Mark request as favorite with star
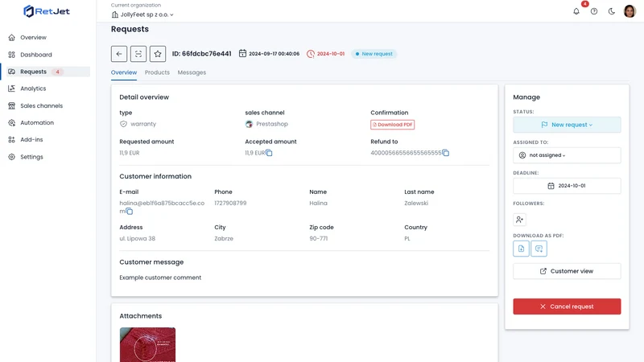This screenshot has height=362, width=644. [158, 54]
